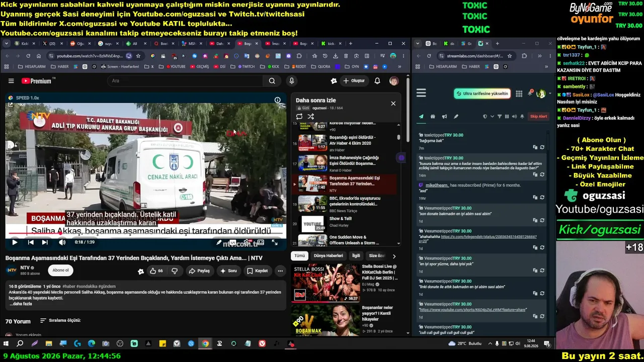Open Streamlabs hamburger menu
The height and width of the screenshot is (362, 644).
coord(422,93)
